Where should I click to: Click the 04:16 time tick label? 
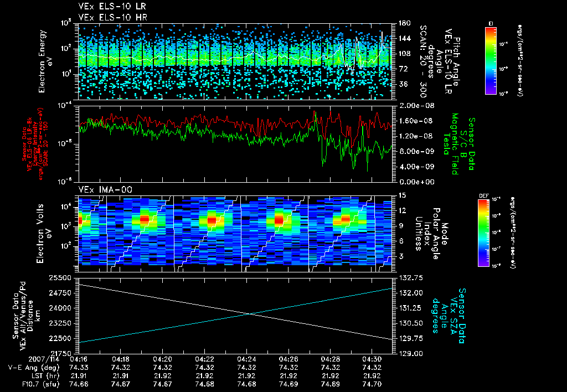(x=79, y=359)
